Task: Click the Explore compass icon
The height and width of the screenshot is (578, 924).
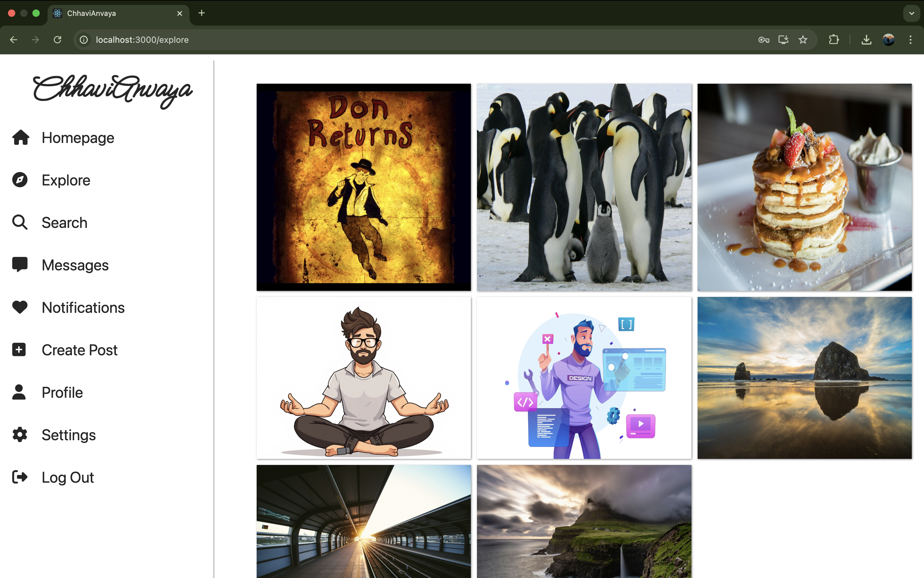Action: pos(20,180)
